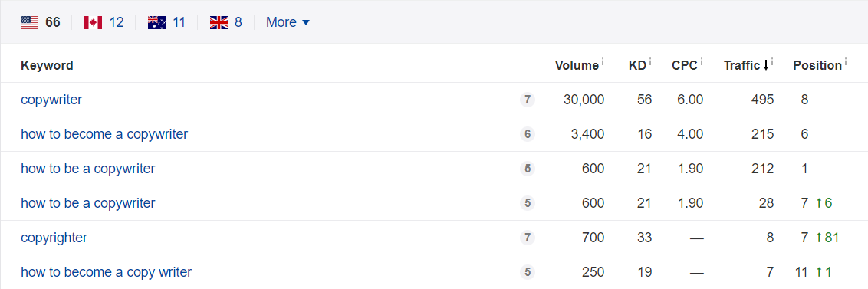Open how to become a copywriter link
The image size is (868, 289).
[x=104, y=134]
